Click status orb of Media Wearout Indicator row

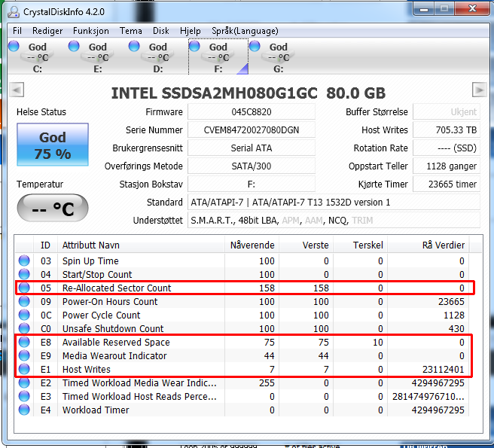[x=24, y=355]
